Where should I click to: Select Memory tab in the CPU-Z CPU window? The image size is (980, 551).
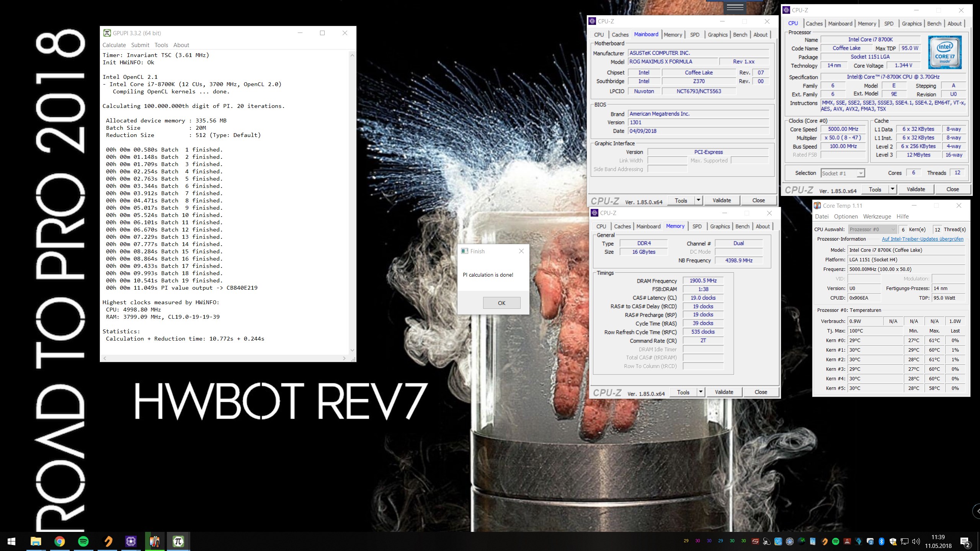pos(867,23)
